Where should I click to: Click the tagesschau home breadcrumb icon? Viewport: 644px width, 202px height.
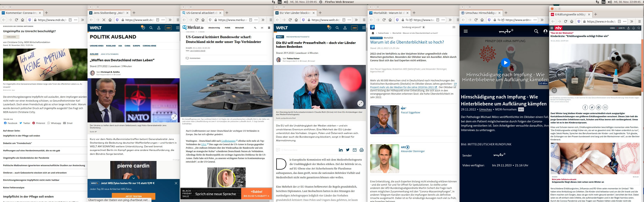coord(373,33)
